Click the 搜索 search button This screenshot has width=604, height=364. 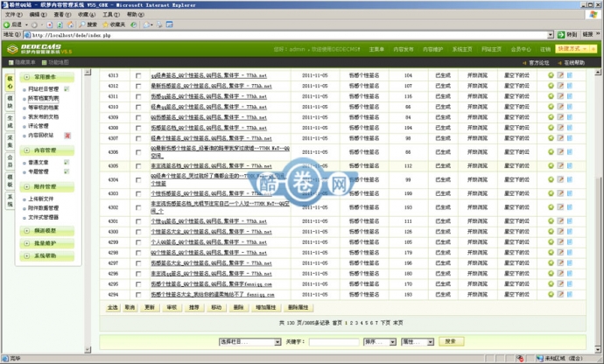tap(449, 341)
